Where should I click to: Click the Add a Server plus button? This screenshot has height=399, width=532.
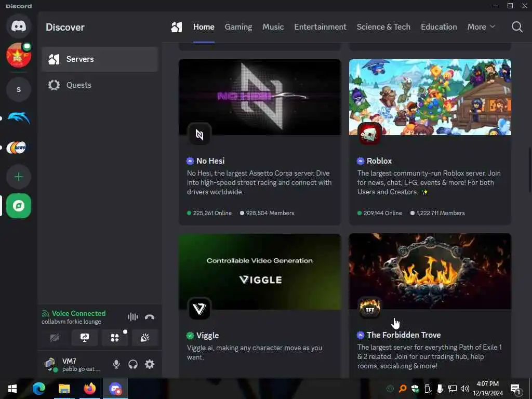tap(19, 177)
